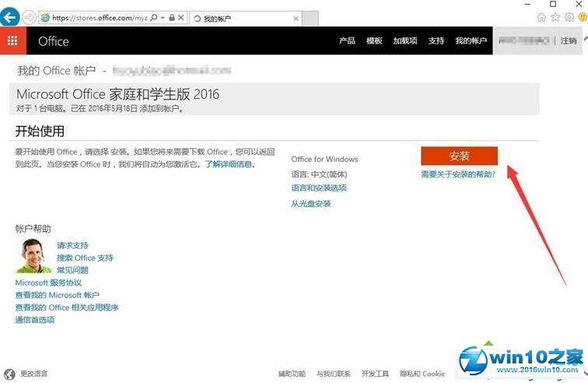This screenshot has width=588, height=383.
Task: Open a new blank browser tab
Action: [310, 18]
